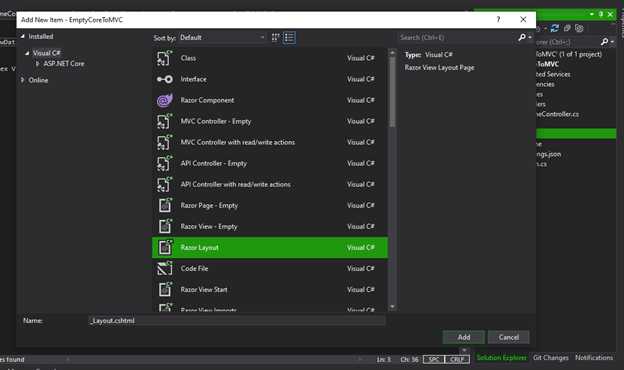Viewport: 624px width, 370px height.
Task: Open Solution Explorer search options arrow
Action: tap(612, 42)
